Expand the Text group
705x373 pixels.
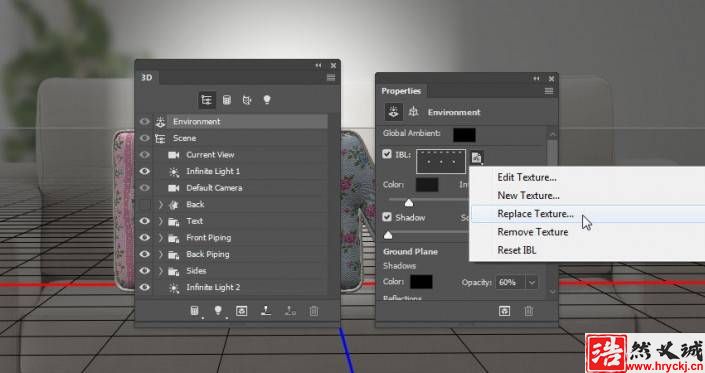[161, 221]
